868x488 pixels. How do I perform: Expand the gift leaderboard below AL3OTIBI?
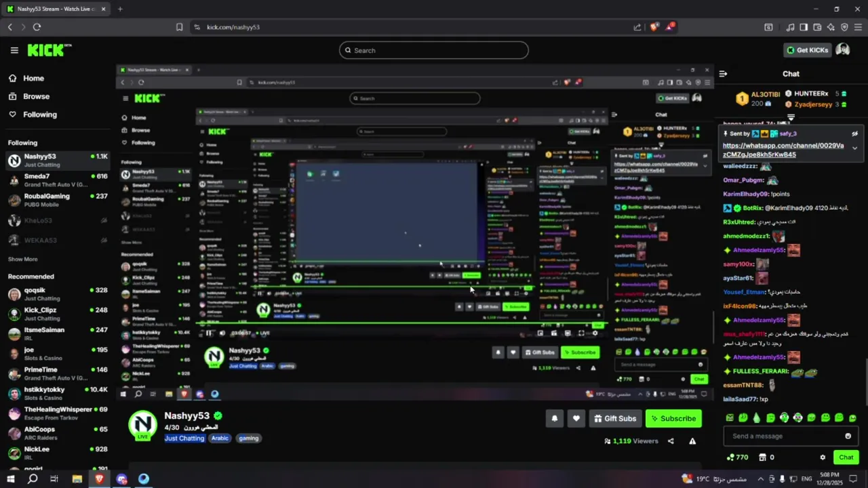tap(791, 118)
